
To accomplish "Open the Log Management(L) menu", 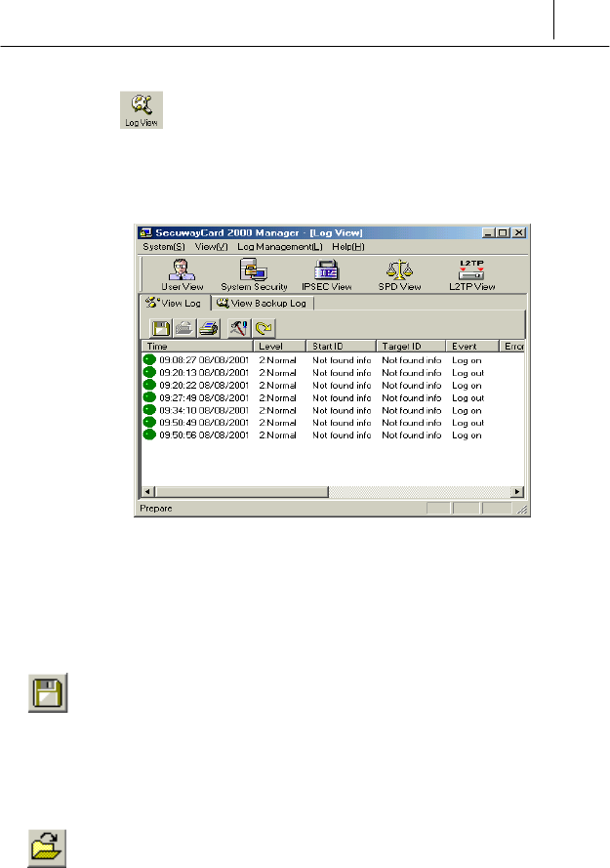I will tap(280, 247).
